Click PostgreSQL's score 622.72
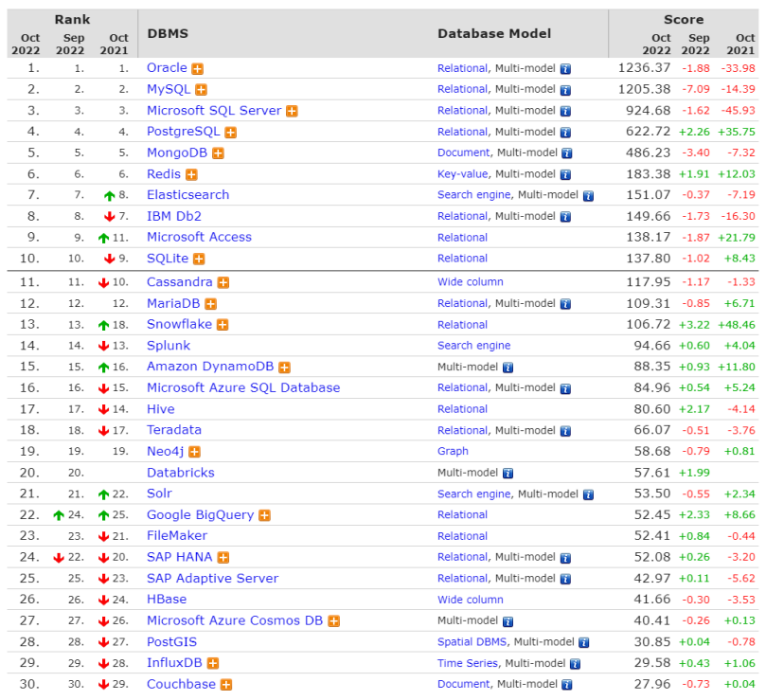 click(648, 132)
